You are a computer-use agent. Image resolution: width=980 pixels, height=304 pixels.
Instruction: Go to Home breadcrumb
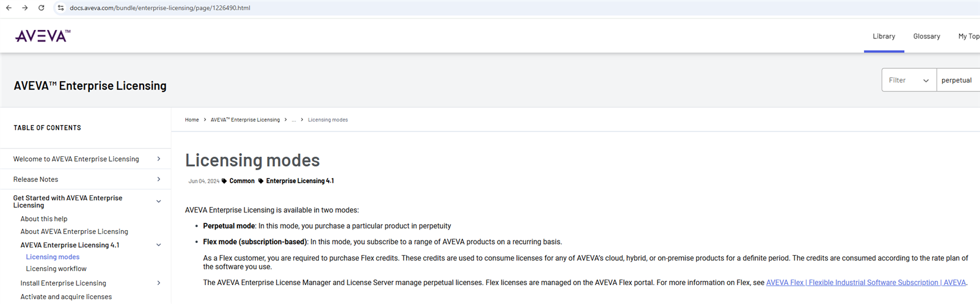(x=192, y=120)
